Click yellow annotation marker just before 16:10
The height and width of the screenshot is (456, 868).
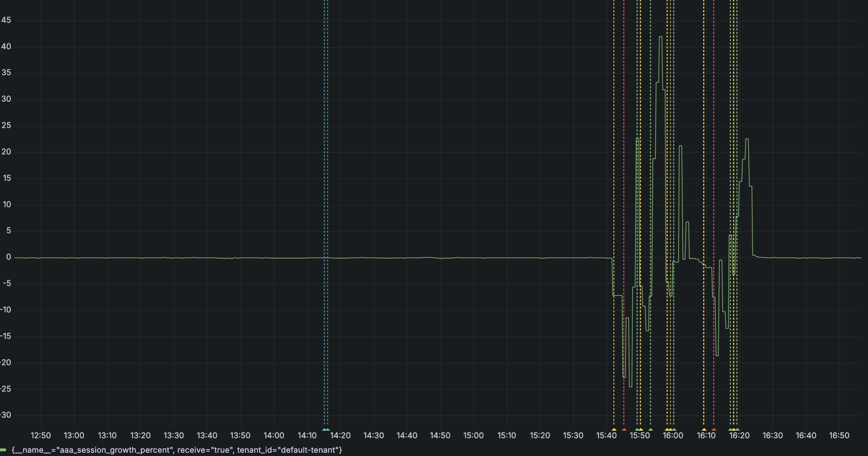pos(704,430)
